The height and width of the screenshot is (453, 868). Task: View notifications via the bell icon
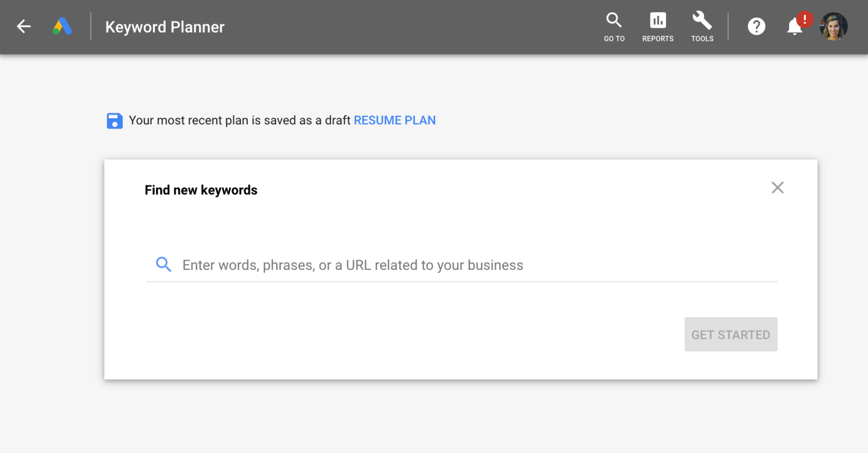[x=795, y=27]
